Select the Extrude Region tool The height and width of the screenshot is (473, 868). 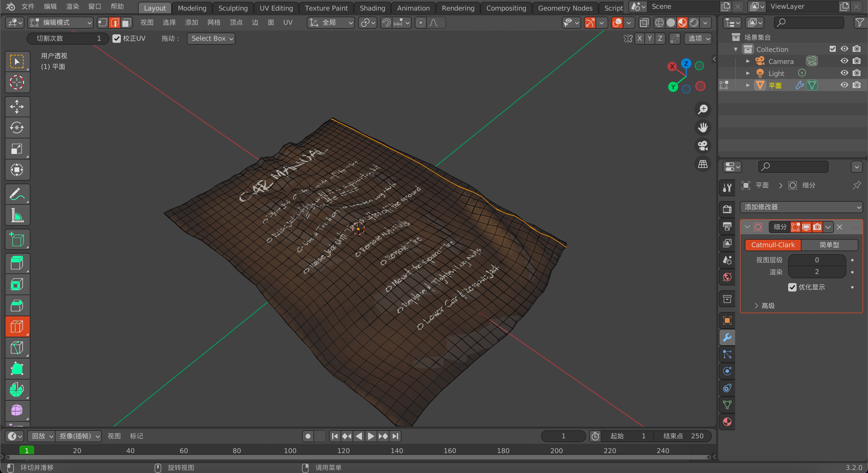pyautogui.click(x=17, y=263)
